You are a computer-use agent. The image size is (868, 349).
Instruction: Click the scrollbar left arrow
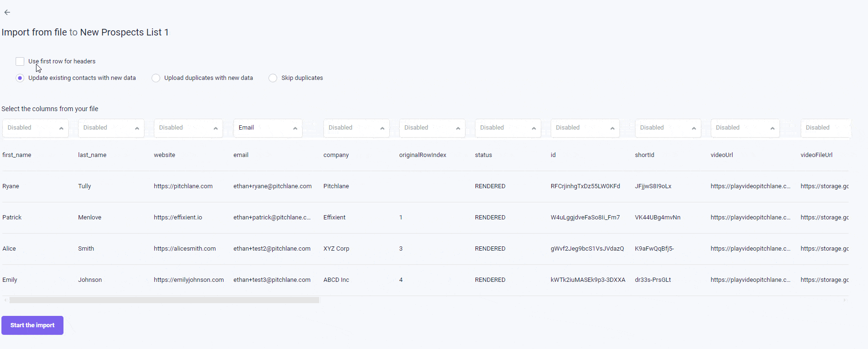5,300
